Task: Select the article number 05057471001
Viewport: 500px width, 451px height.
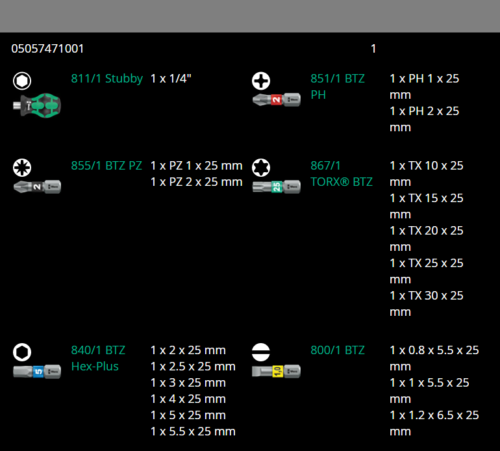Action: pos(47,49)
